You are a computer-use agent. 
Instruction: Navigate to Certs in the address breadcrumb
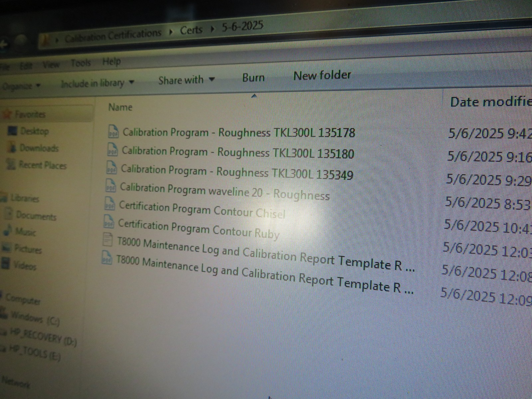(191, 30)
